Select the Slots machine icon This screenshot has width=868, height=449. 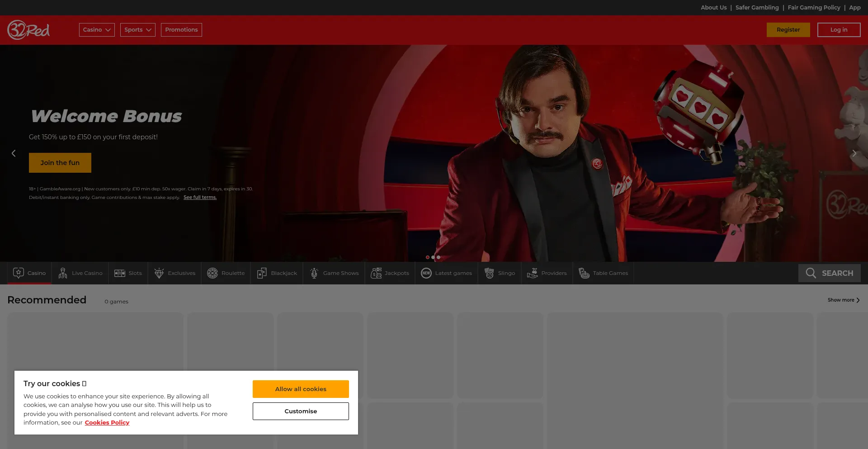tap(120, 273)
